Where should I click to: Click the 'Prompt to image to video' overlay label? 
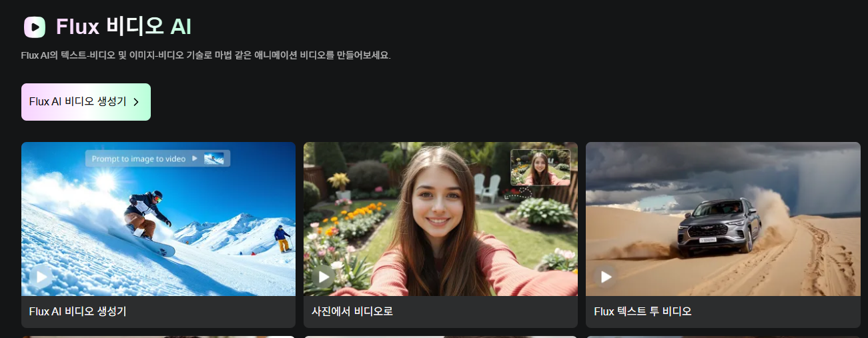tap(157, 159)
